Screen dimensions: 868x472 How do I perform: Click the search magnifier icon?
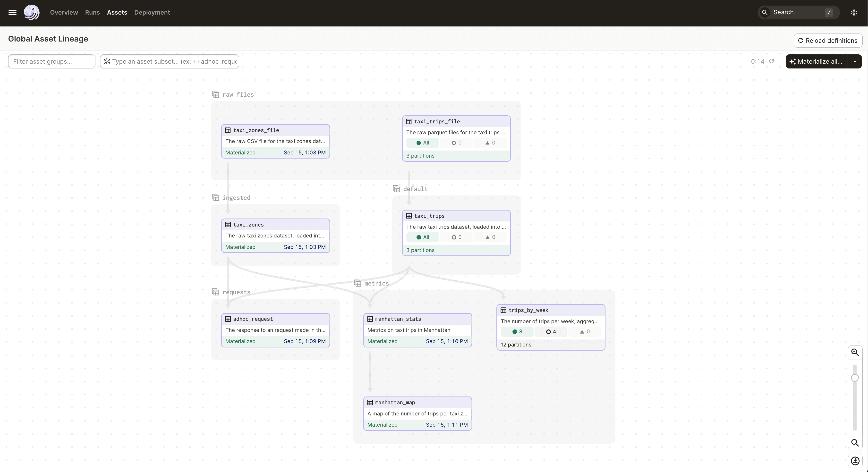[x=765, y=12]
